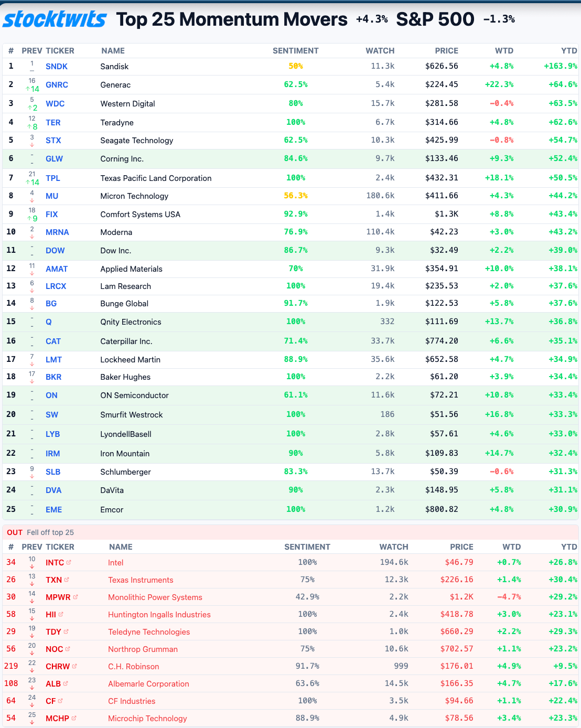581x728 pixels.
Task: Open the CAT ticker link
Action: 53,341
